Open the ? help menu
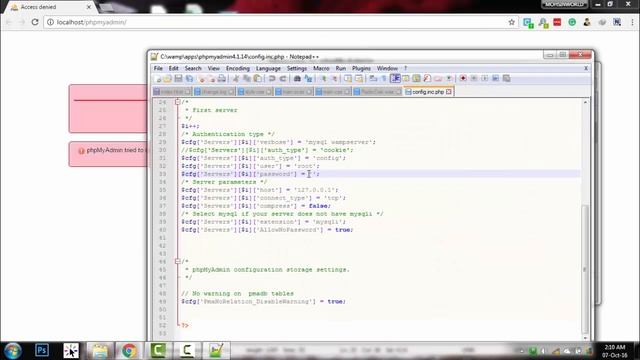Image resolution: width=640 pixels, height=360 pixels. click(x=405, y=68)
